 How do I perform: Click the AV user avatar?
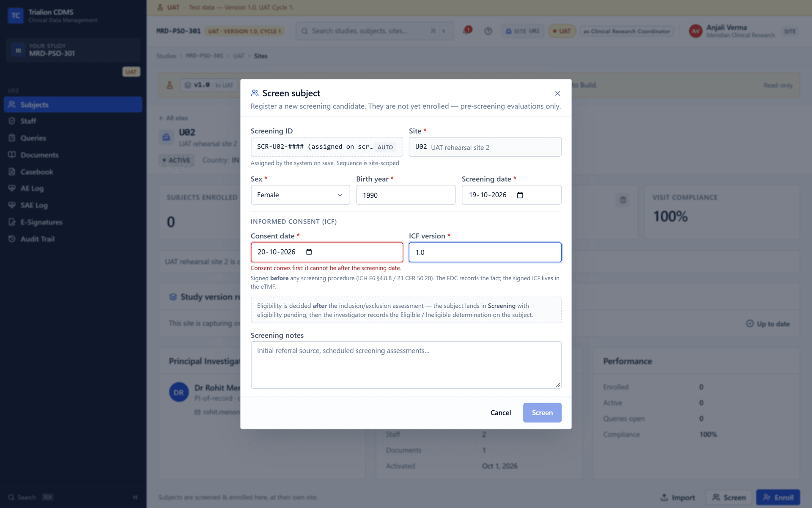(x=695, y=31)
